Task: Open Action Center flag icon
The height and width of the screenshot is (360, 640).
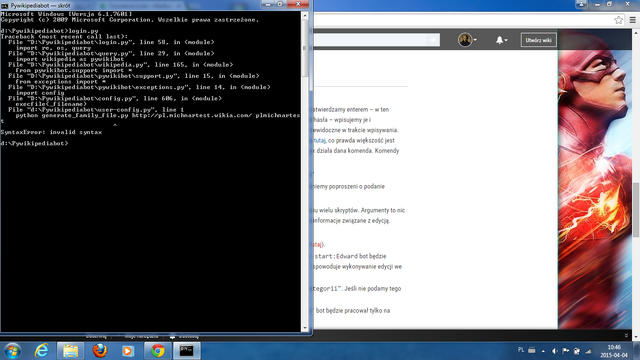Action: [565, 351]
